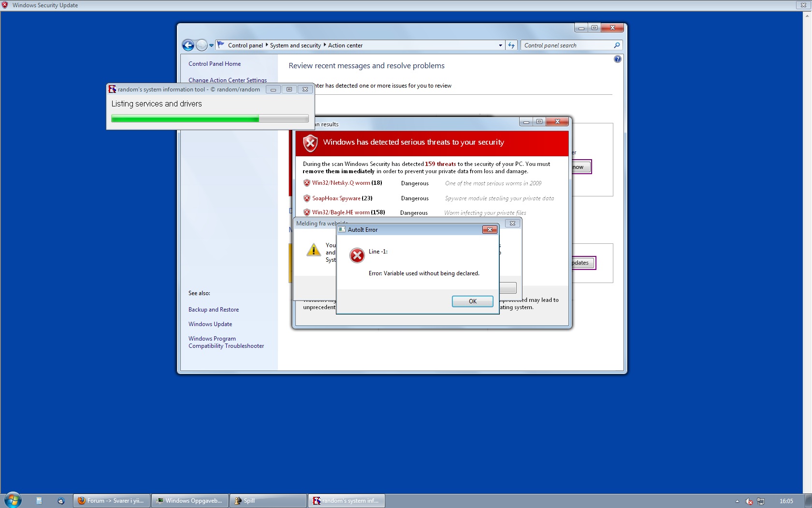Close the AutoIt Error dialog

tap(490, 230)
